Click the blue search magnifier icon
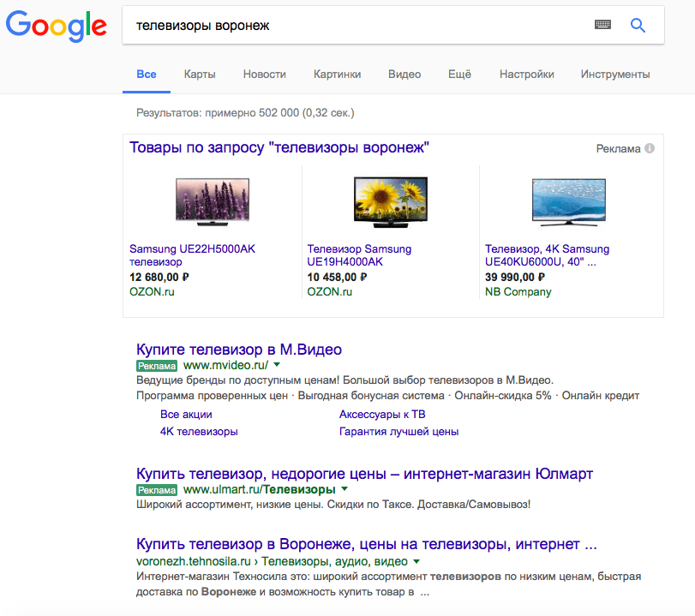This screenshot has height=616, width=695. click(x=638, y=25)
